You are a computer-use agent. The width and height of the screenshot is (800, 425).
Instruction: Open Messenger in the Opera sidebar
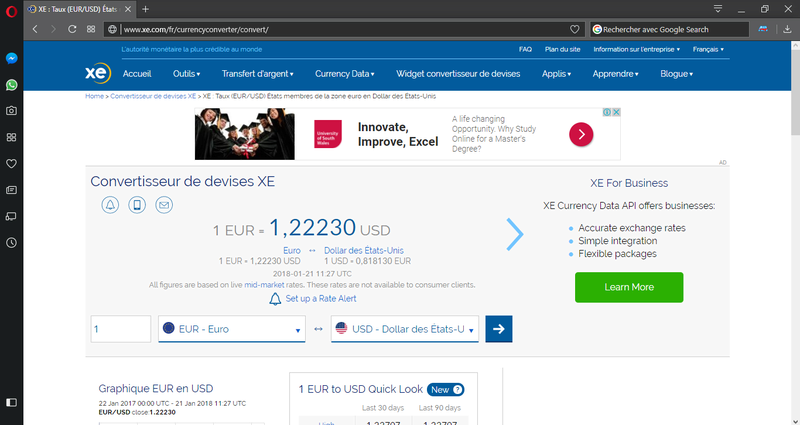tap(11, 59)
